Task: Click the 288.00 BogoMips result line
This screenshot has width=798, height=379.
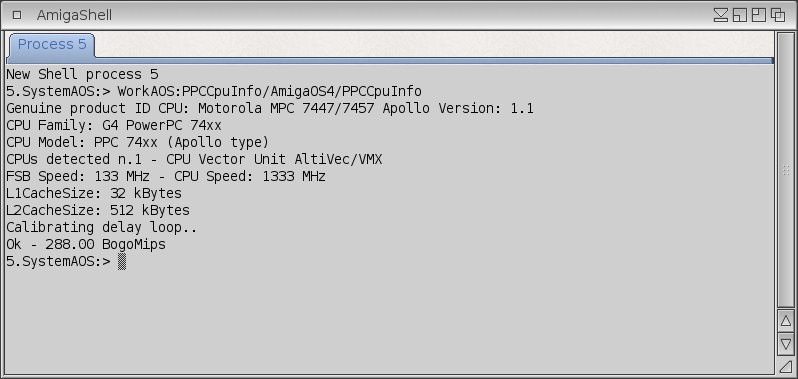Action: pyautogui.click(x=86, y=245)
